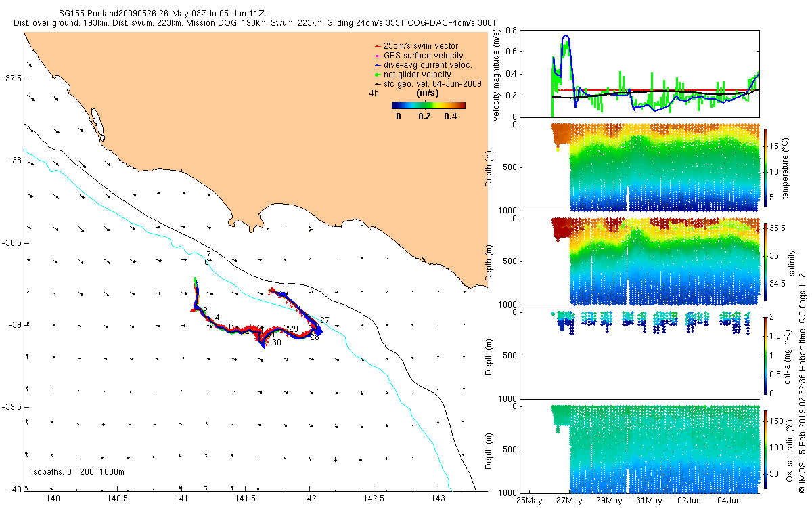Click the 29May date tick label
Viewport: 812px width, 508px height.
[608, 500]
